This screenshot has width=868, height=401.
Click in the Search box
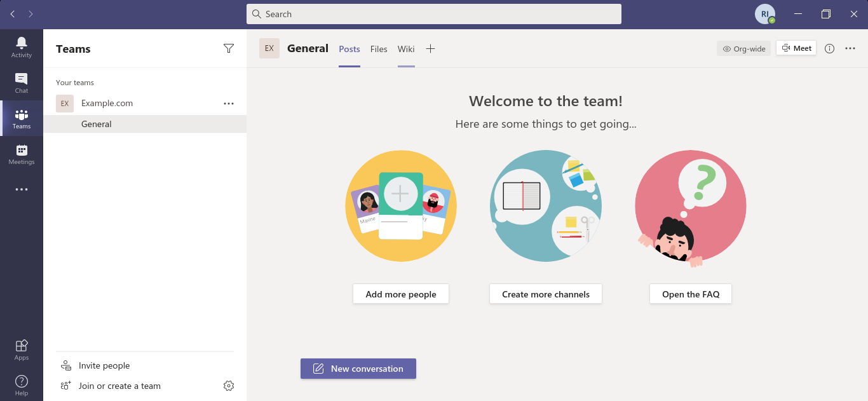pyautogui.click(x=434, y=14)
